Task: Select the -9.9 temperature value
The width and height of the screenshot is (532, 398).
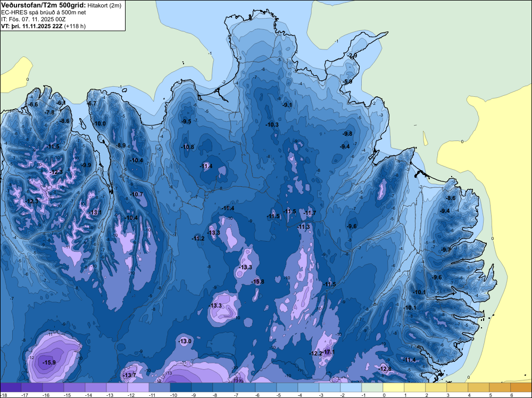Action: (x=86, y=165)
